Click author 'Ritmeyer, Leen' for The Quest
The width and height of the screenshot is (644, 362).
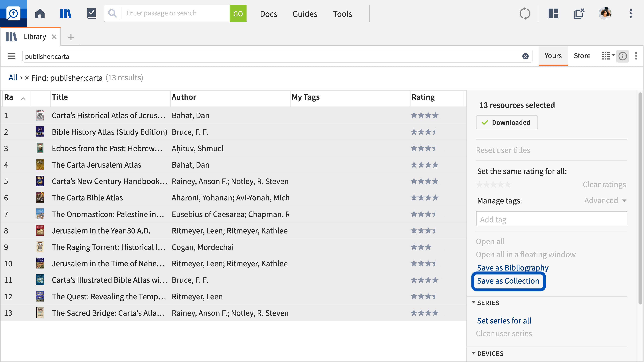point(197,296)
